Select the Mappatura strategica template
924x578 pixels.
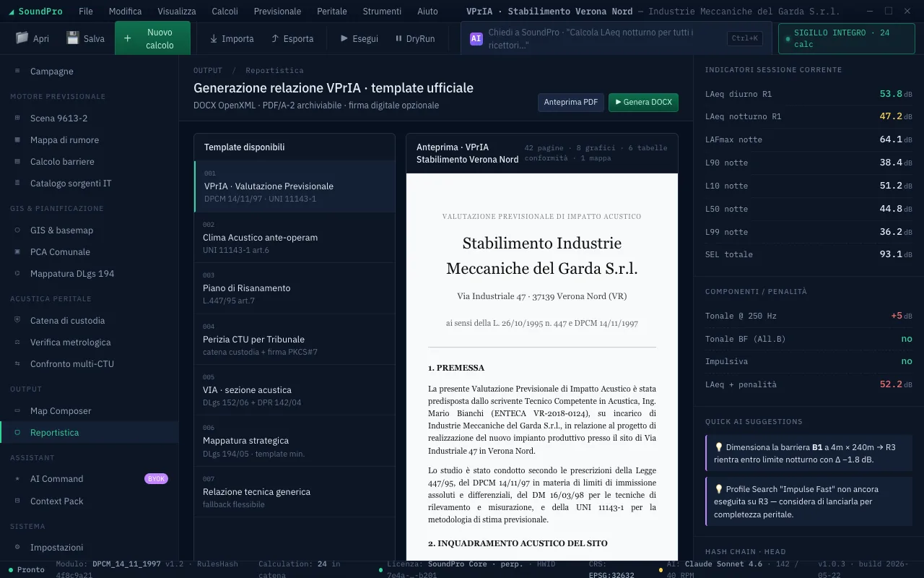click(x=295, y=441)
